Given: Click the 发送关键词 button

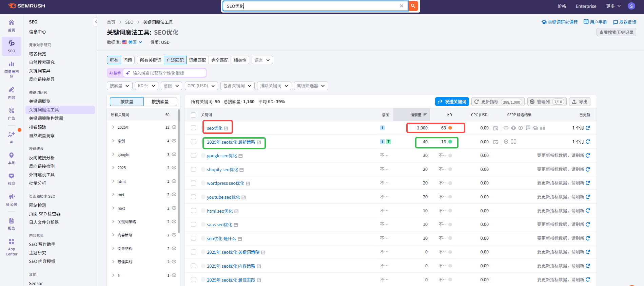Looking at the screenshot, I should [452, 102].
